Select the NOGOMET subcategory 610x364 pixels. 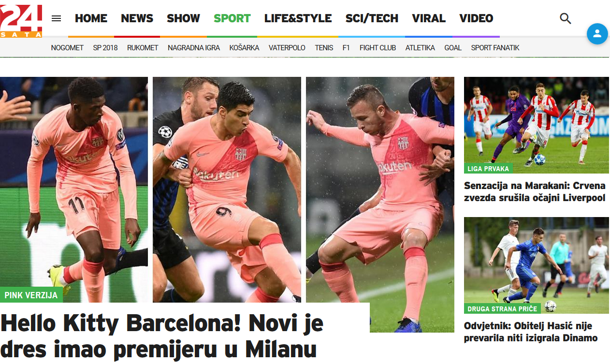[x=67, y=48]
